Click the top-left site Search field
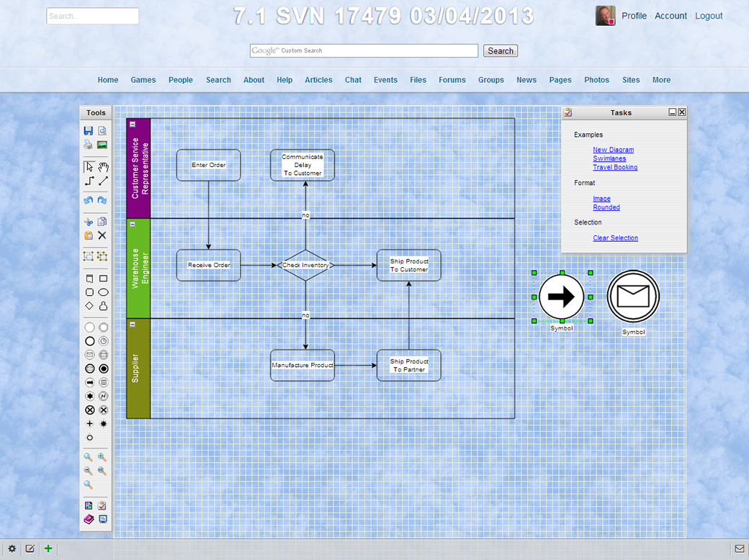 point(92,16)
